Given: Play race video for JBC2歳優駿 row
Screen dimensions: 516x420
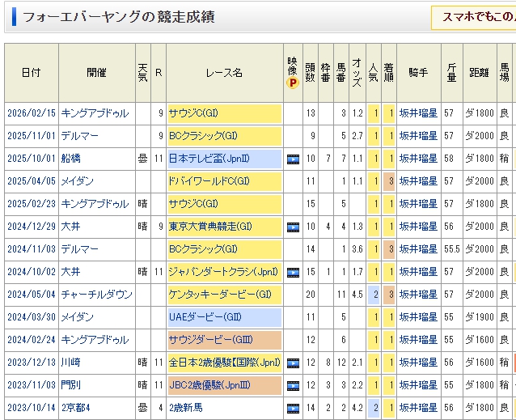Looking at the screenshot, I should click(x=293, y=386).
